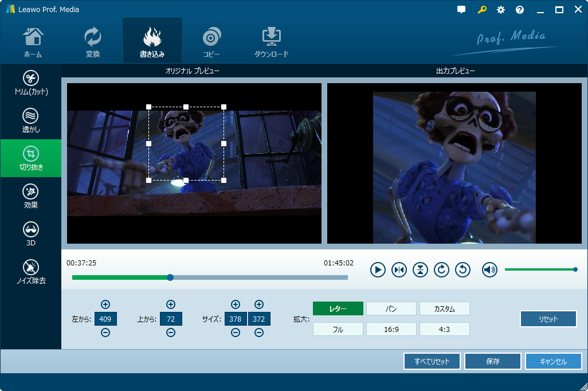This screenshot has width=588, height=391.
Task: Open the Noise removal (ノイズ除去) tool
Action: point(30,272)
